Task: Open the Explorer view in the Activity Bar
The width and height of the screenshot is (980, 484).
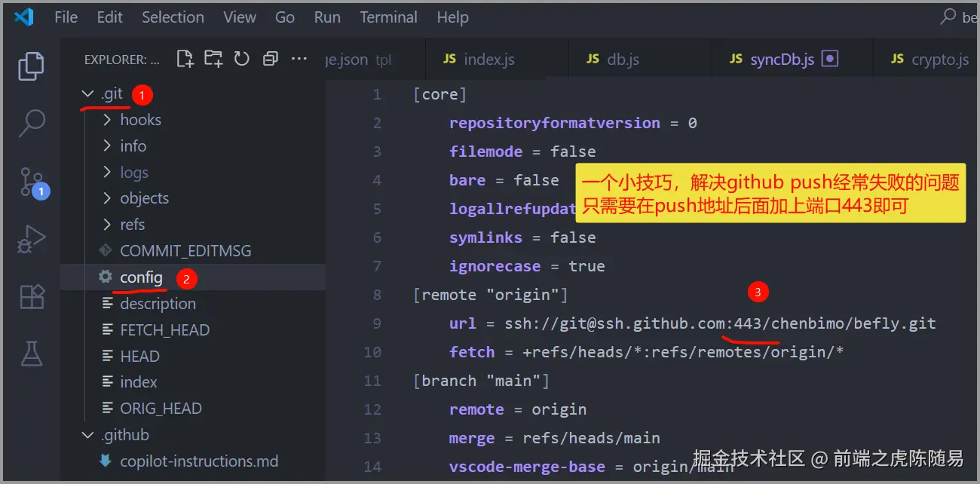Action: click(x=31, y=66)
